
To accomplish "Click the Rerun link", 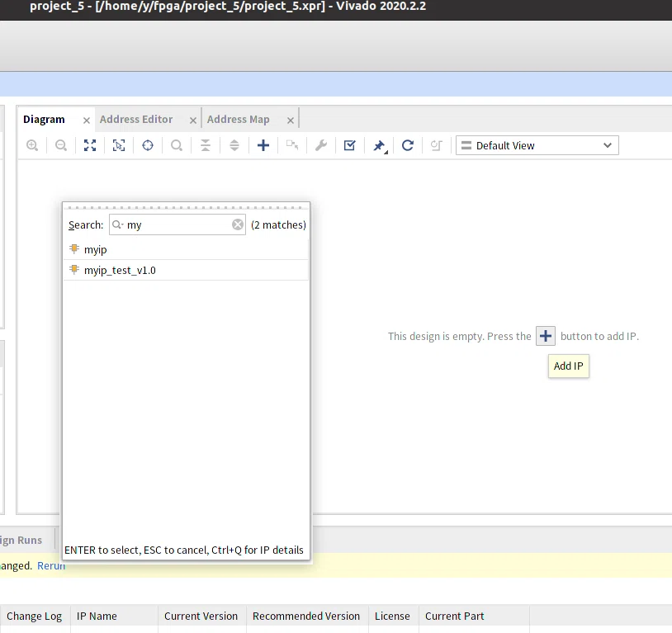I will [51, 565].
